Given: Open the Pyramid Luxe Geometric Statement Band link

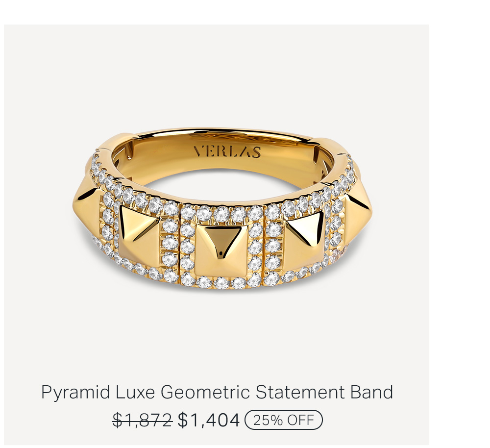Looking at the screenshot, I should (217, 392).
